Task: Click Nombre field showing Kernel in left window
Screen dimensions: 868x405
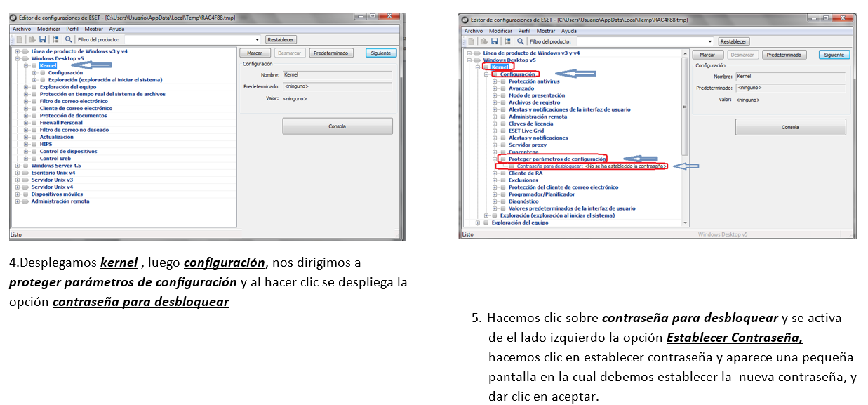Action: click(x=337, y=74)
